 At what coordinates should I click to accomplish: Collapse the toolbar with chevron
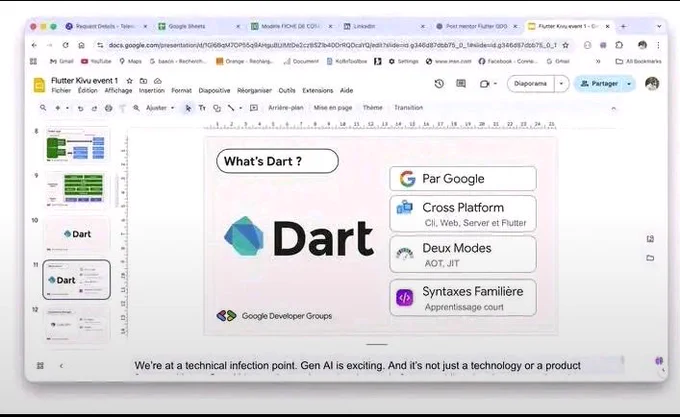(614, 108)
